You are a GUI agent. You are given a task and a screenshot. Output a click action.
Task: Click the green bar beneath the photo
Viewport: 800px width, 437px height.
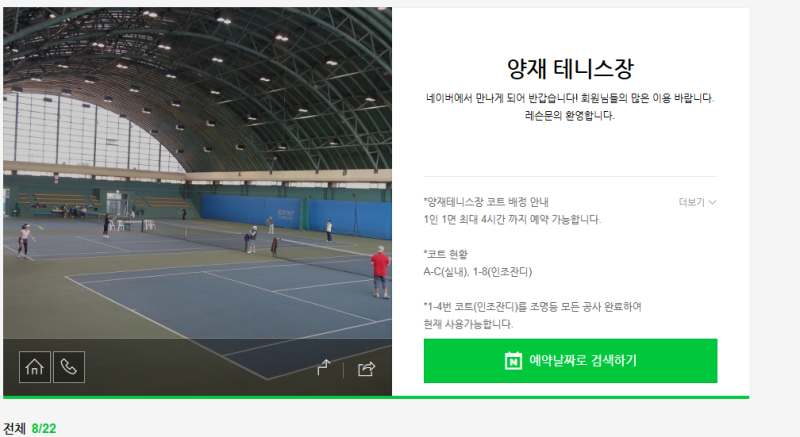(x=376, y=397)
